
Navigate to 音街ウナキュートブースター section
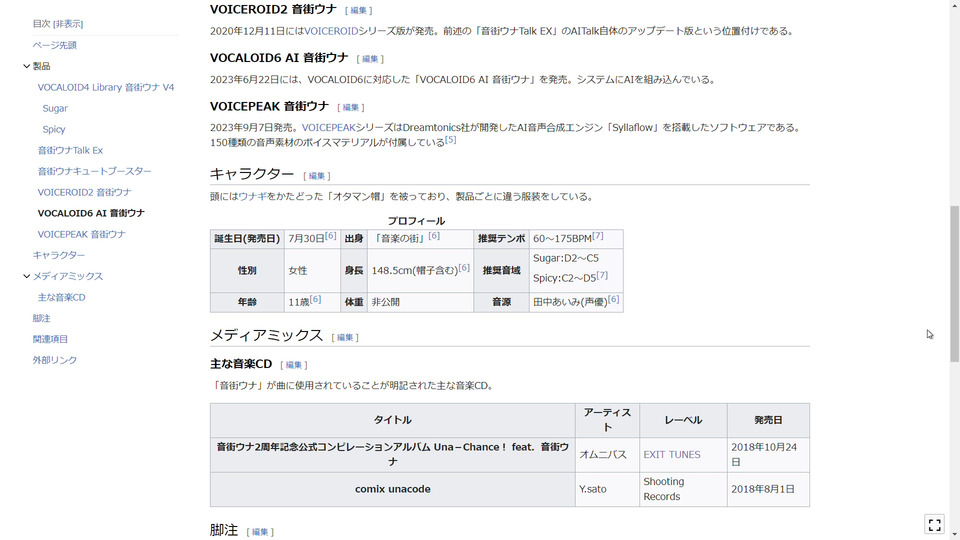tap(94, 171)
